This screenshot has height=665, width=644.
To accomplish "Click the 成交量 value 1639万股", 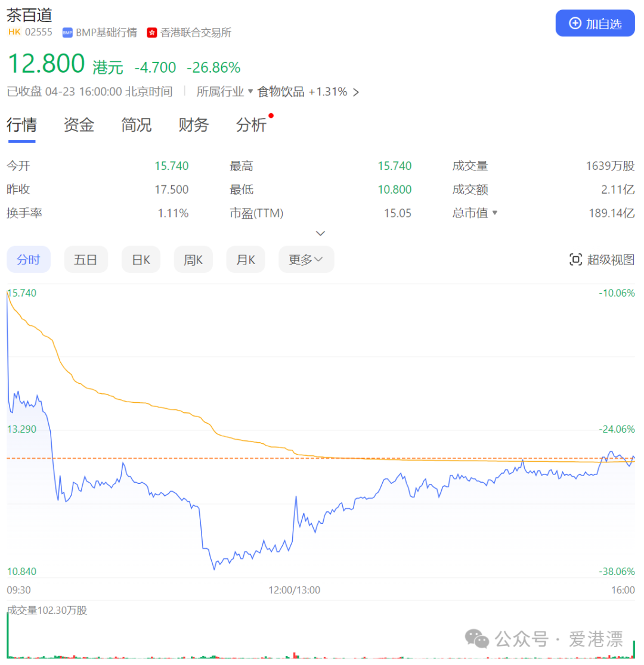I will 611,166.
